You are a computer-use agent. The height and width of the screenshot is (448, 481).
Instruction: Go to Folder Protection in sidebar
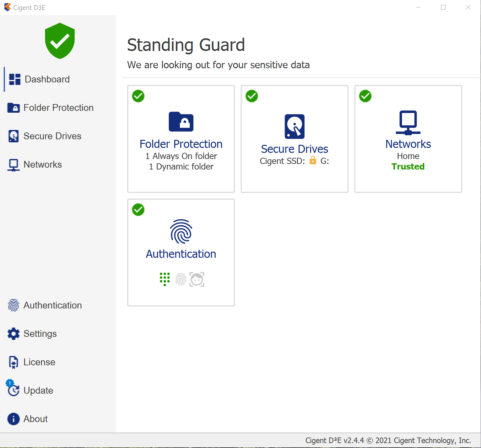click(58, 108)
